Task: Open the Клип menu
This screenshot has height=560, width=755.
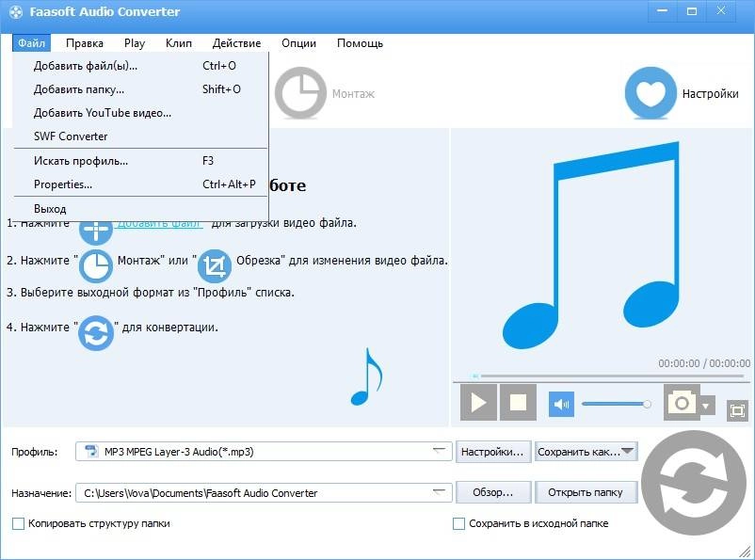Action: pos(179,43)
